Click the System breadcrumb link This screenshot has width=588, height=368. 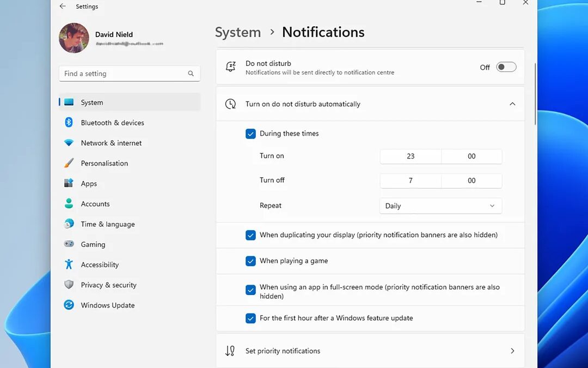238,32
